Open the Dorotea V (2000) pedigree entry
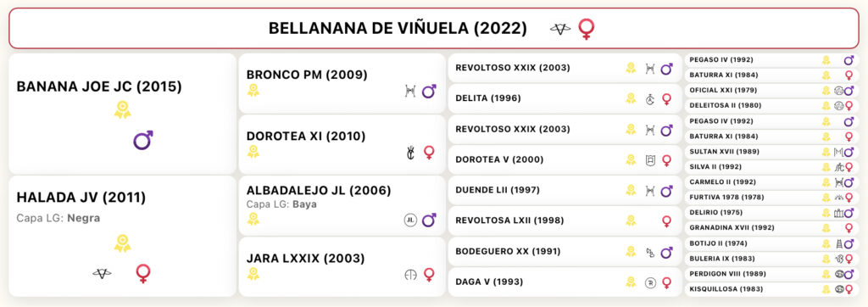868x307 pixels. pos(565,159)
